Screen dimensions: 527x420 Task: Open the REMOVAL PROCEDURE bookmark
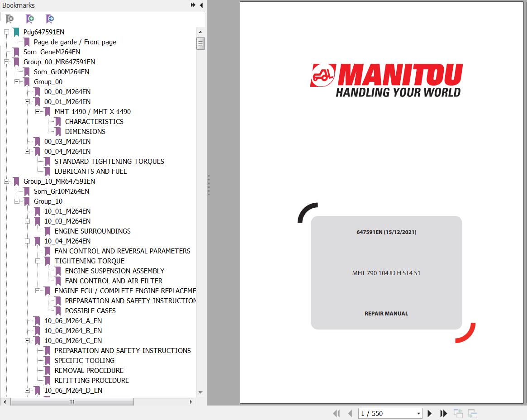89,371
